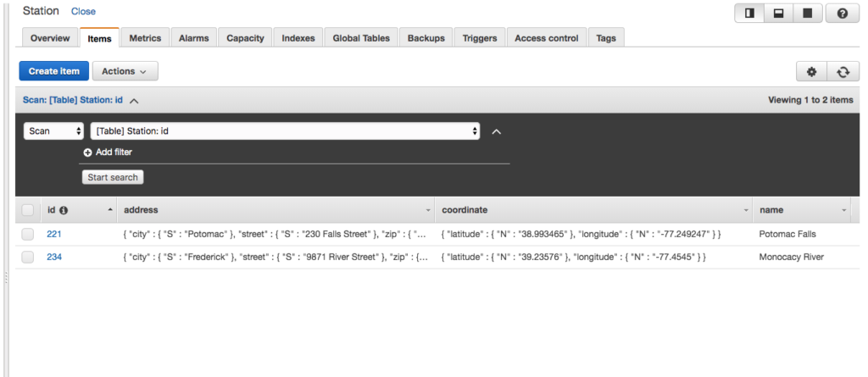
Task: Select all items with header checkbox
Action: click(x=28, y=210)
